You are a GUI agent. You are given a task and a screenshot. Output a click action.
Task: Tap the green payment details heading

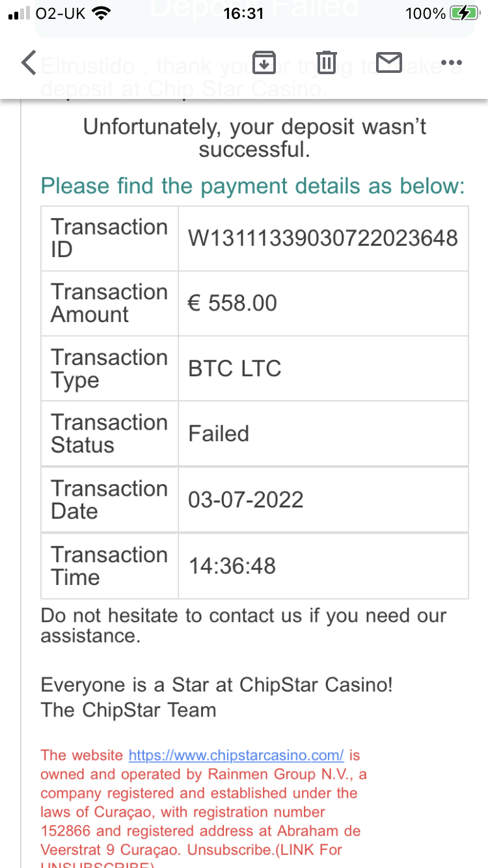(252, 186)
